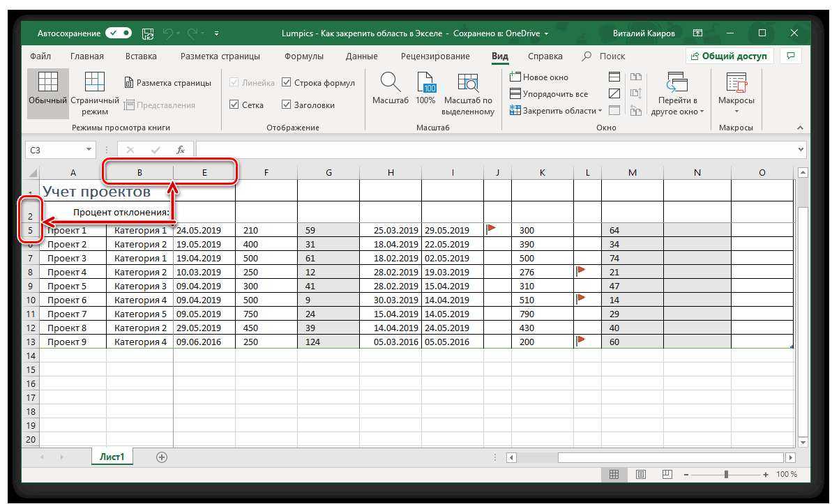This screenshot has width=832, height=504.
Task: Click the Макросы macros icon
Action: [736, 84]
